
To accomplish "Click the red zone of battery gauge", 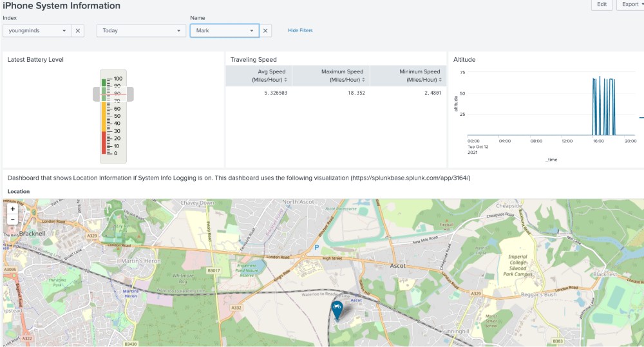I will coord(104,142).
